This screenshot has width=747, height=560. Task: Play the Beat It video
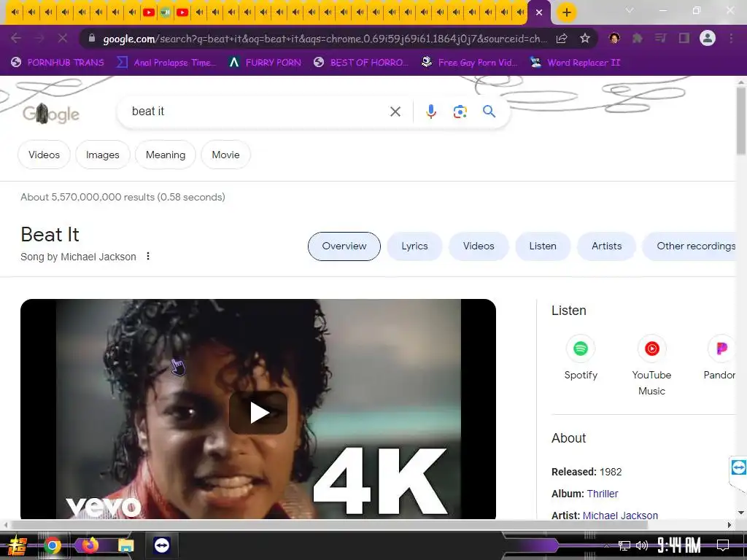point(258,413)
